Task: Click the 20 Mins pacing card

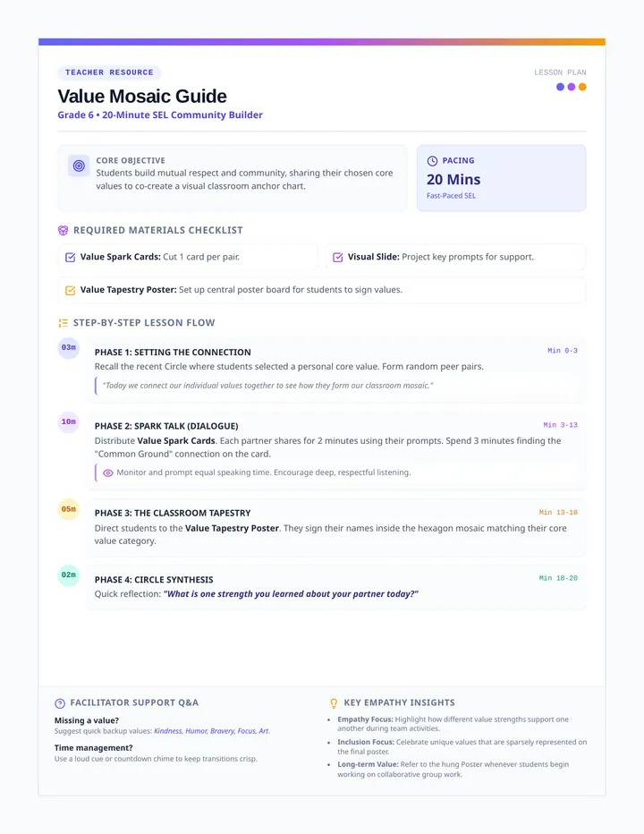Action: coord(502,178)
